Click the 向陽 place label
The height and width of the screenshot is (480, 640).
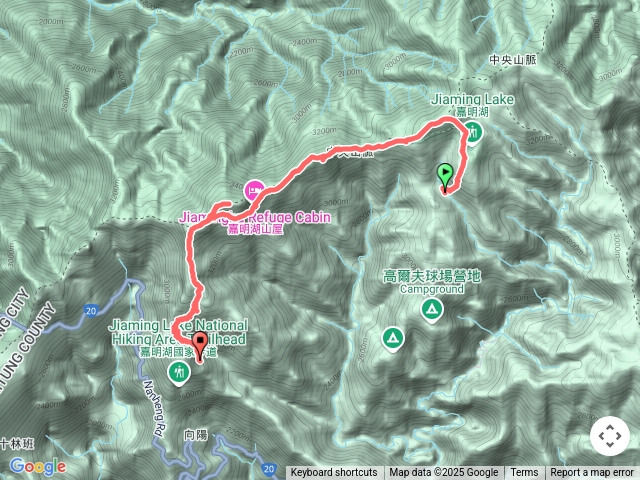(x=196, y=435)
